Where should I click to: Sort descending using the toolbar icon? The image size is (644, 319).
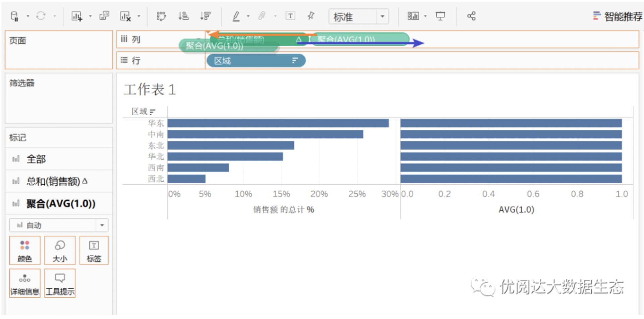pyautogui.click(x=205, y=16)
